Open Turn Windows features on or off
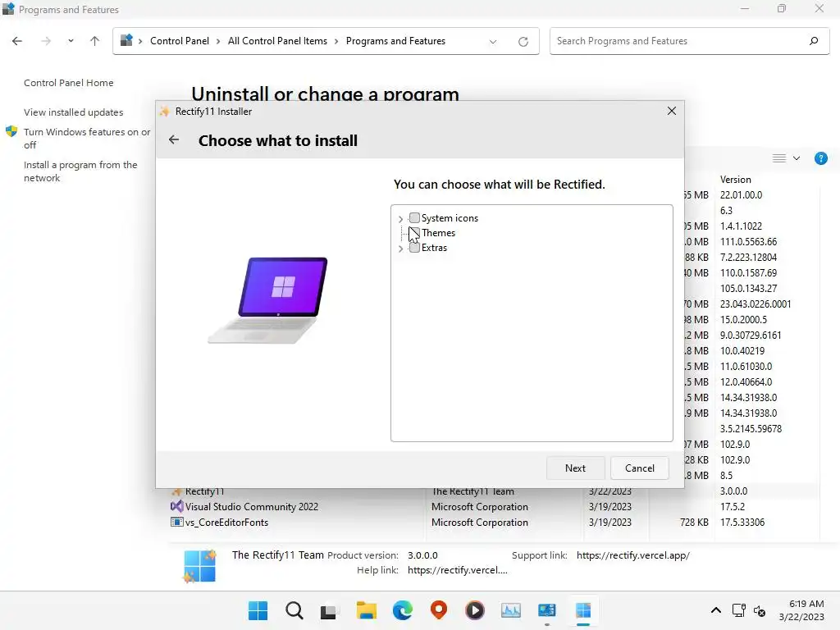 coord(87,138)
